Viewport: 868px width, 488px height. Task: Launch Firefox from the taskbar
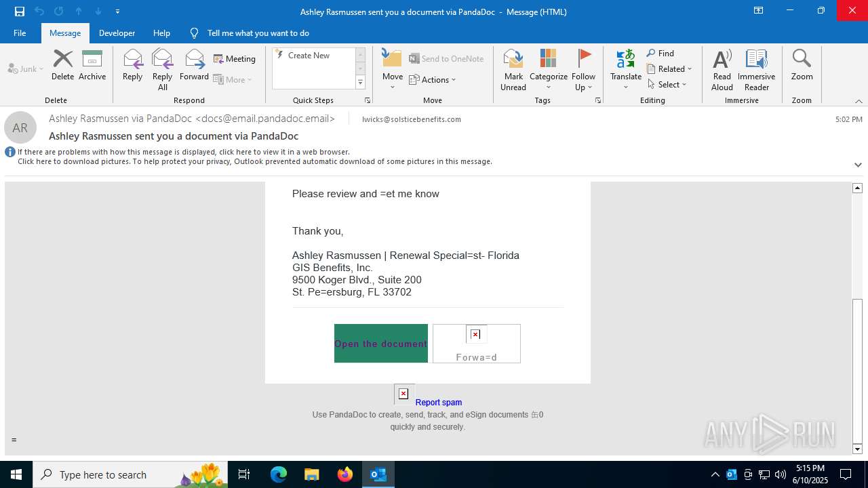coord(345,474)
